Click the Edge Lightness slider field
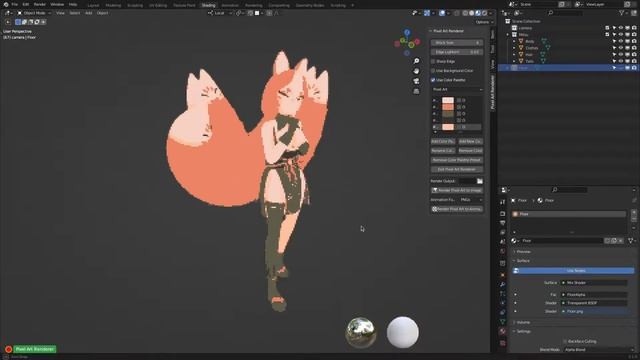This screenshot has height=360, width=640. (457, 52)
